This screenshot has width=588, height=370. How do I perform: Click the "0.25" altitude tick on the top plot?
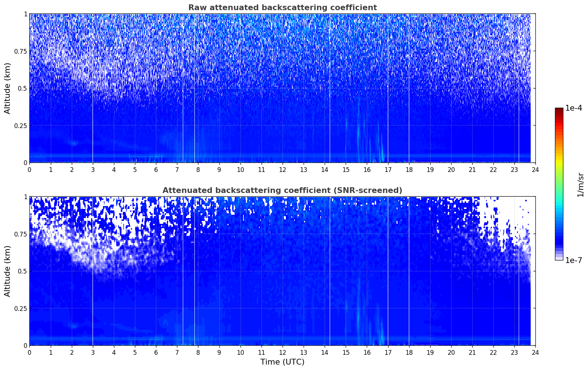pyautogui.click(x=21, y=126)
